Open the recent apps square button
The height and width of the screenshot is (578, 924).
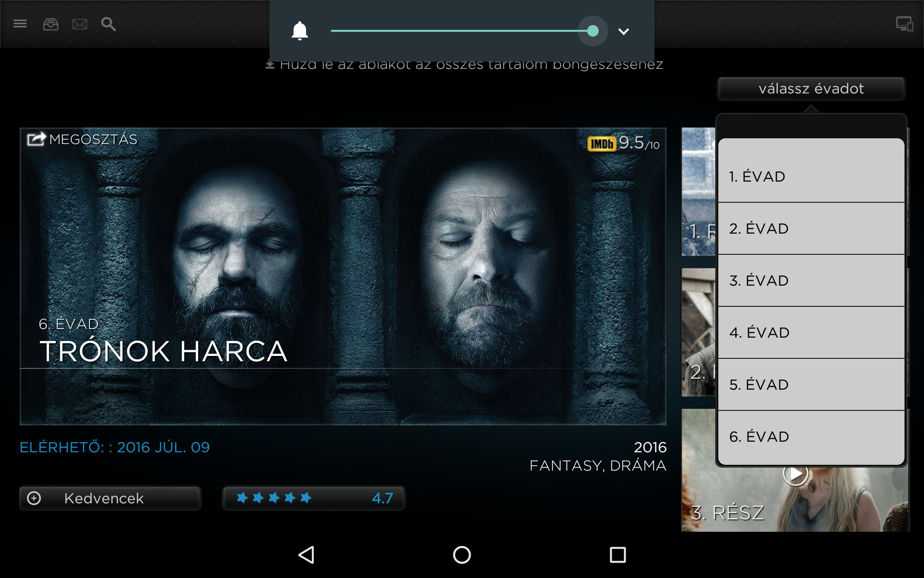[617, 555]
